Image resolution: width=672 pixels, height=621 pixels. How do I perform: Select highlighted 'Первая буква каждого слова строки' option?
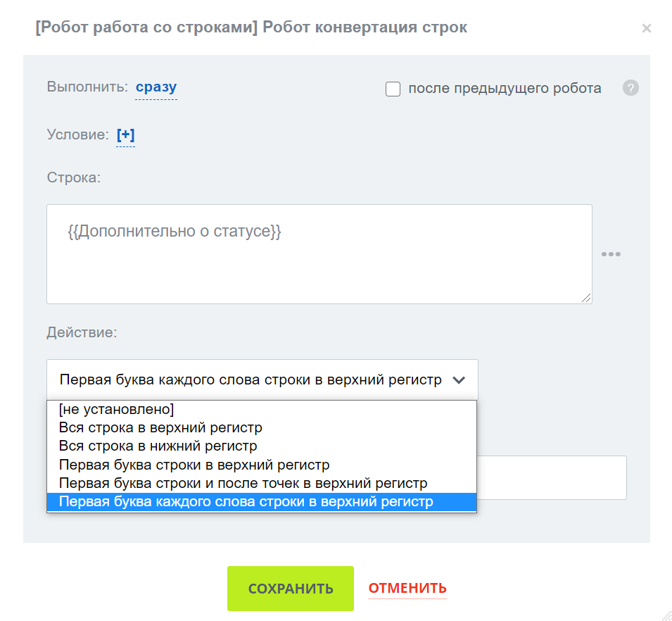click(246, 502)
